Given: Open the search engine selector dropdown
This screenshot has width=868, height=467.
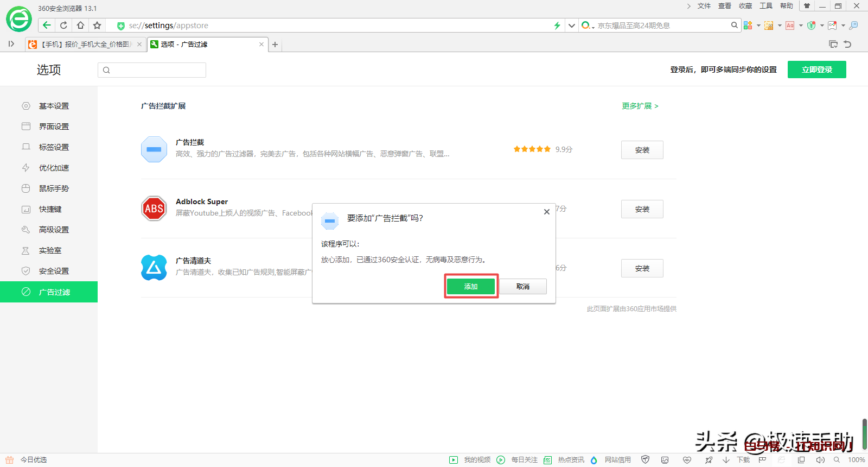Looking at the screenshot, I should pyautogui.click(x=588, y=26).
